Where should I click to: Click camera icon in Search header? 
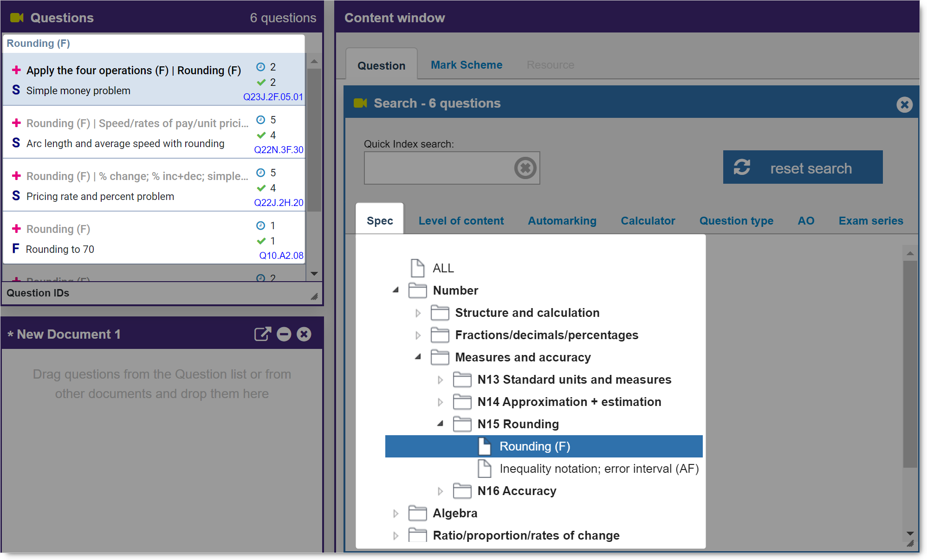pos(360,103)
